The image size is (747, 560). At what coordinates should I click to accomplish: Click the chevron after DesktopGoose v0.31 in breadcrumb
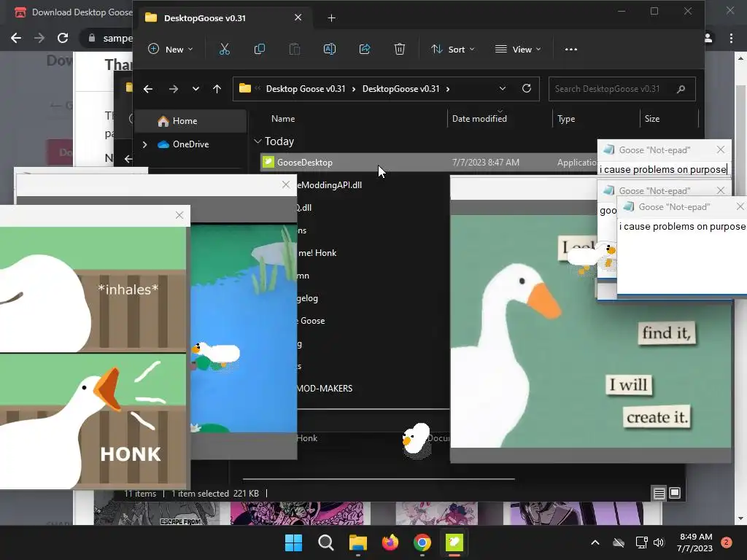click(x=448, y=89)
